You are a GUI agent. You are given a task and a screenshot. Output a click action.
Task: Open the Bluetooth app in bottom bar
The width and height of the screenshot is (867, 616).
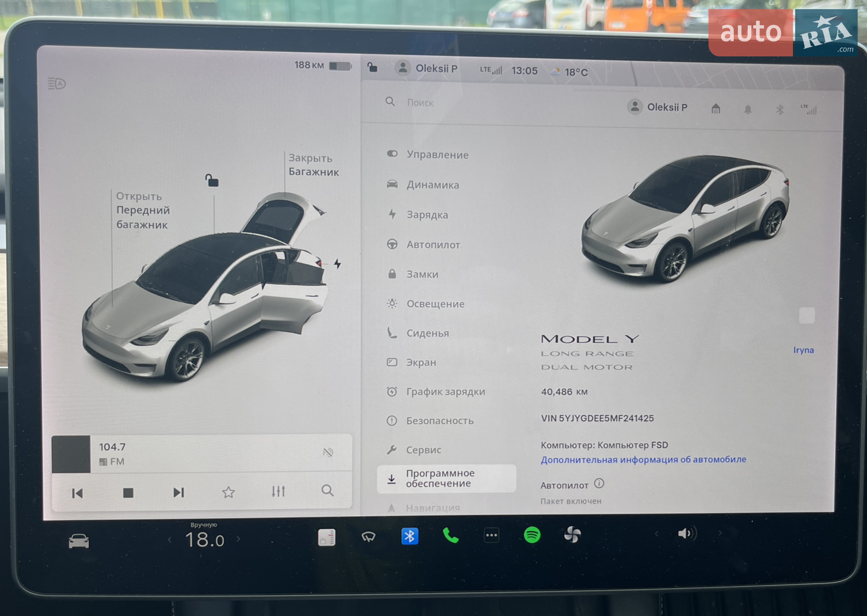[x=410, y=536]
